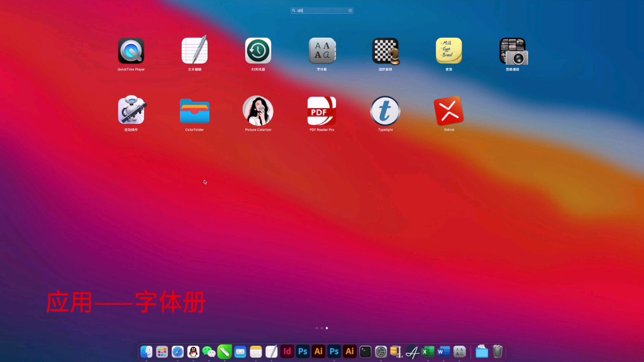The height and width of the screenshot is (362, 644).
Task: Open WeChat from the Dock
Action: click(x=209, y=352)
